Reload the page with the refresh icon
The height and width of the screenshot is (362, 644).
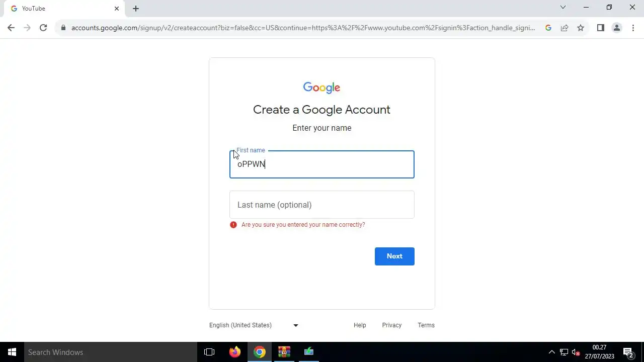pyautogui.click(x=43, y=28)
